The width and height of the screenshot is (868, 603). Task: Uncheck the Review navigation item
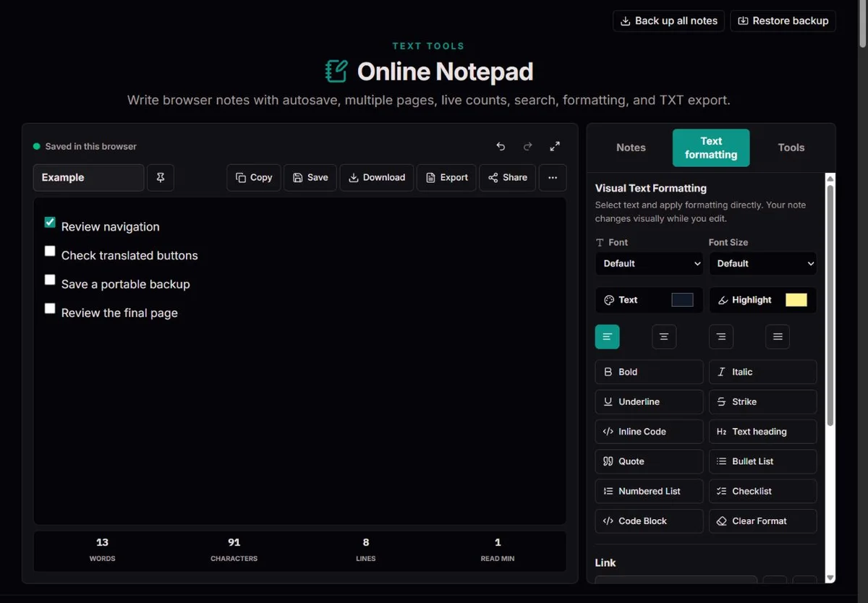[x=50, y=222]
